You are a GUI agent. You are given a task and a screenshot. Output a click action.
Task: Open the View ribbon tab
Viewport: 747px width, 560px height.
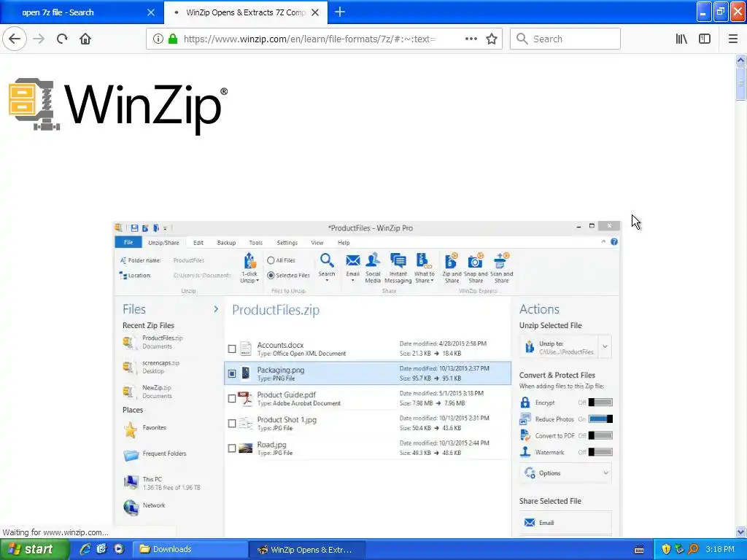317,242
